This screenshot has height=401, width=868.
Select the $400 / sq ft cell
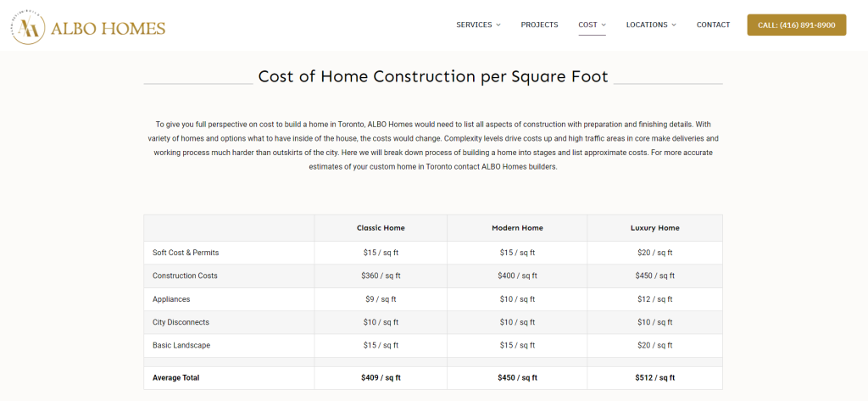[517, 276]
